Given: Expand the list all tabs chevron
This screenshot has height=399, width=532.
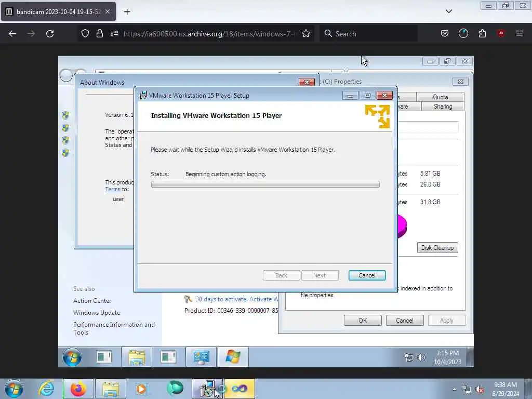Looking at the screenshot, I should point(448,11).
